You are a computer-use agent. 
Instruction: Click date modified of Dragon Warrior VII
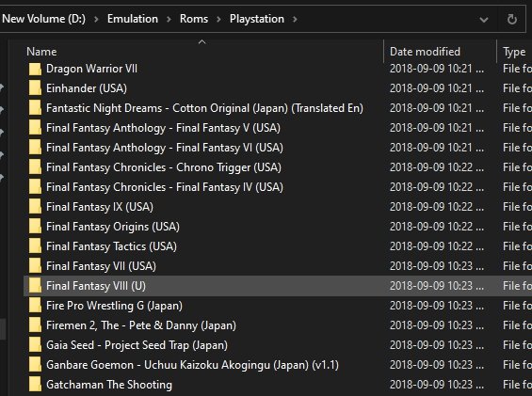(x=437, y=69)
